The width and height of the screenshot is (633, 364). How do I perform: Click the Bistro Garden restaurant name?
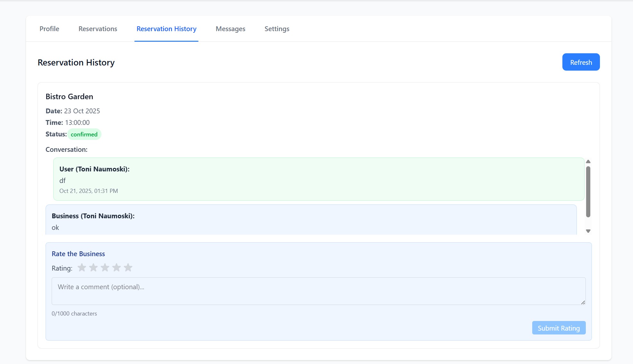click(x=69, y=97)
